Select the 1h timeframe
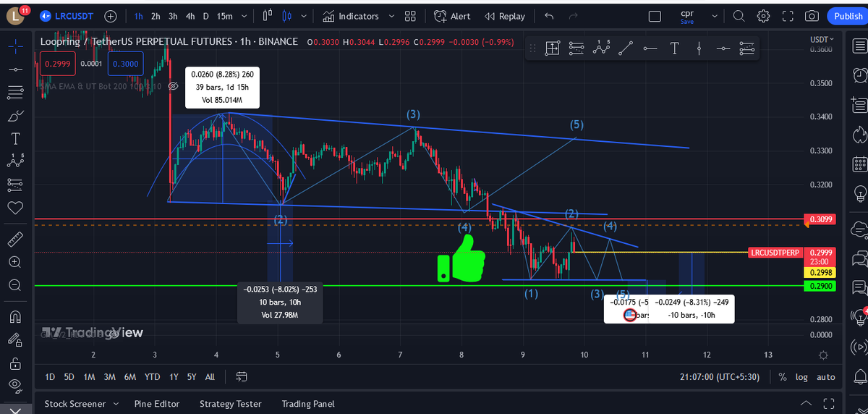The height and width of the screenshot is (414, 868). [x=138, y=16]
